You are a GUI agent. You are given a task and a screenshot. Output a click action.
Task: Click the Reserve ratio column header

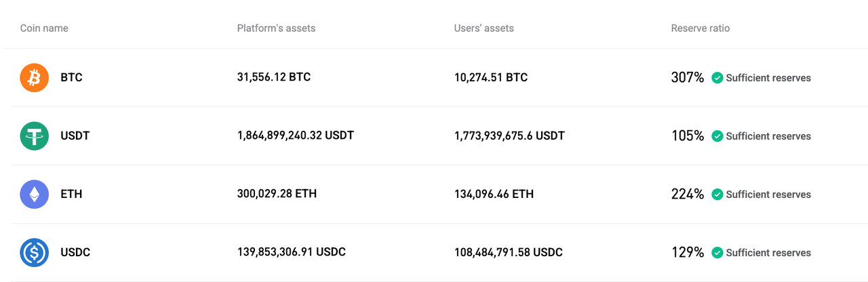700,28
